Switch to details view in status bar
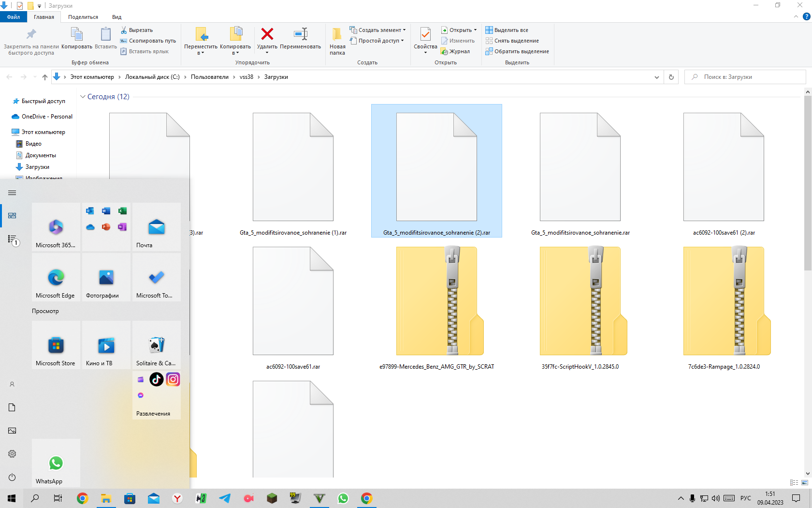 click(794, 482)
